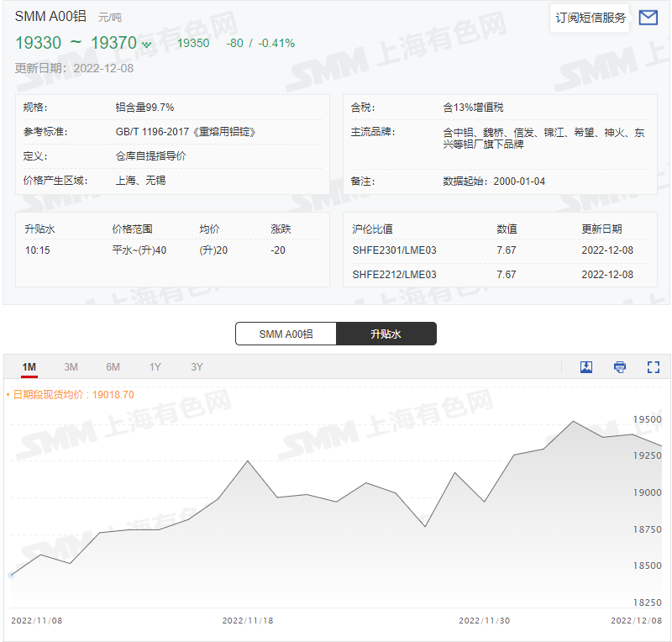Click the image download icon above the chart
Screen dimensions: 672x642
coord(585,367)
